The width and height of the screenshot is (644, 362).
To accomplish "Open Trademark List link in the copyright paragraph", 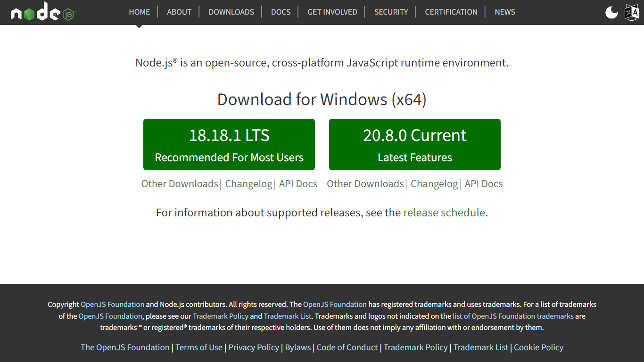I will pyautogui.click(x=288, y=316).
